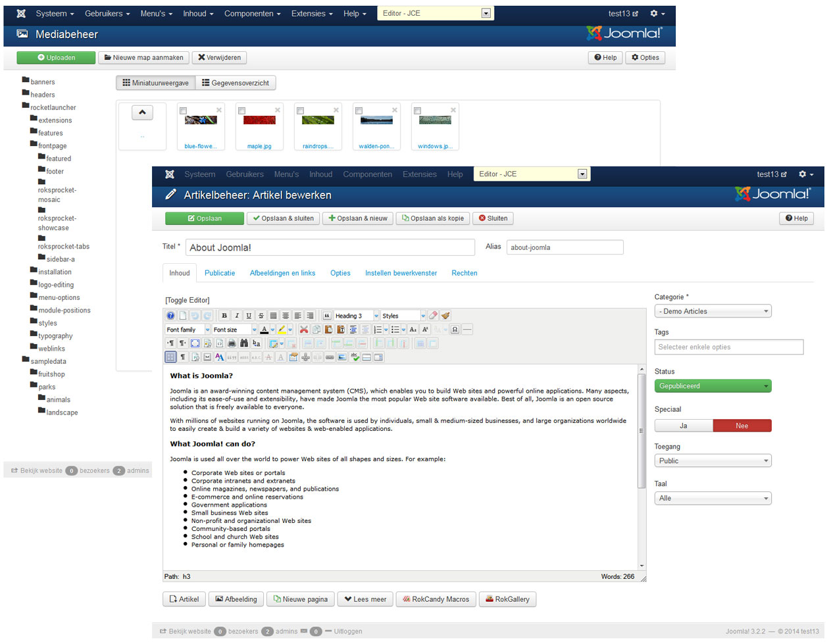Click the Uploaden button in Mediabeheer

56,58
